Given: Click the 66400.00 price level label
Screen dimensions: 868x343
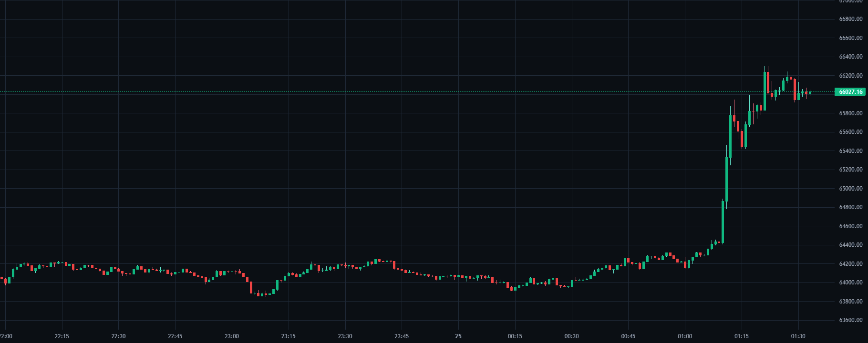Looking at the screenshot, I should click(851, 57).
